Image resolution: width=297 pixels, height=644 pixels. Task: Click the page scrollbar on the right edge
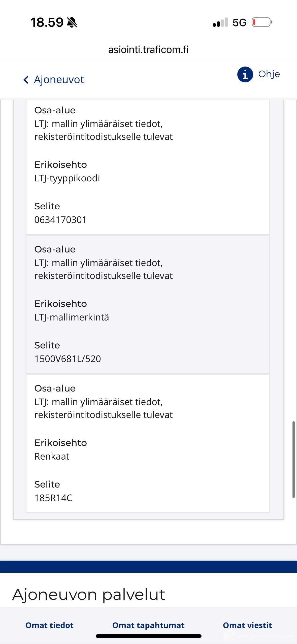[x=293, y=460]
